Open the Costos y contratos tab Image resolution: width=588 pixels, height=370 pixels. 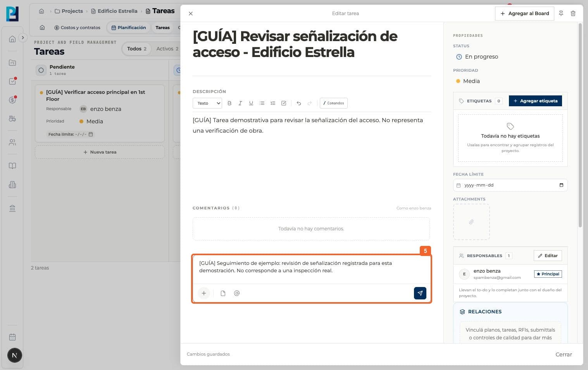pos(77,28)
